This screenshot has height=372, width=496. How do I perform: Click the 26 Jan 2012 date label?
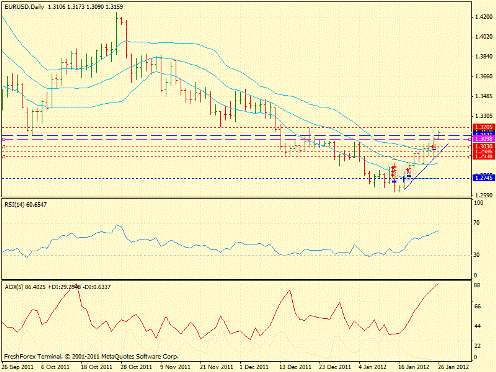tap(453, 367)
